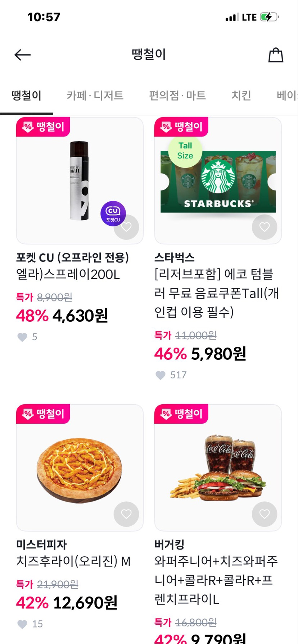View the Burger King Whopper set image

(x=218, y=467)
